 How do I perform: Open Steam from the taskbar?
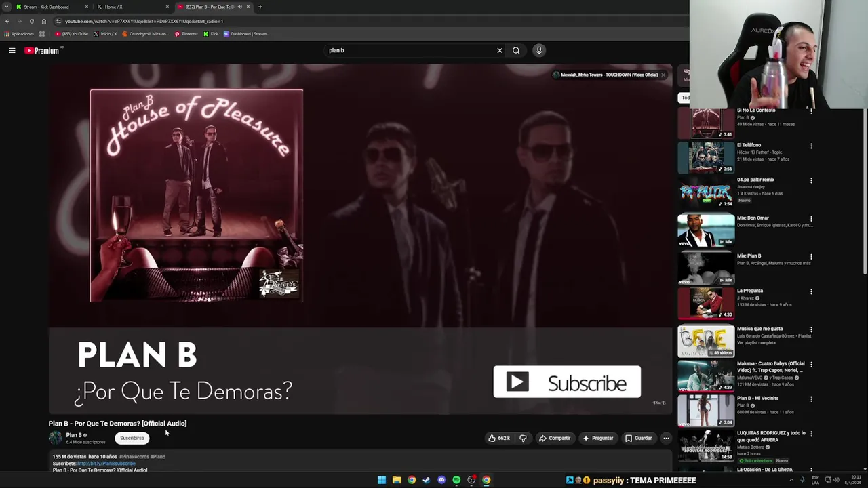coord(427,480)
